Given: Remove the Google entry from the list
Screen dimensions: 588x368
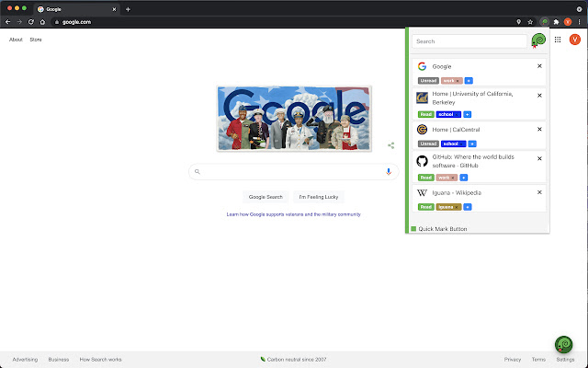Looking at the screenshot, I should pyautogui.click(x=539, y=66).
